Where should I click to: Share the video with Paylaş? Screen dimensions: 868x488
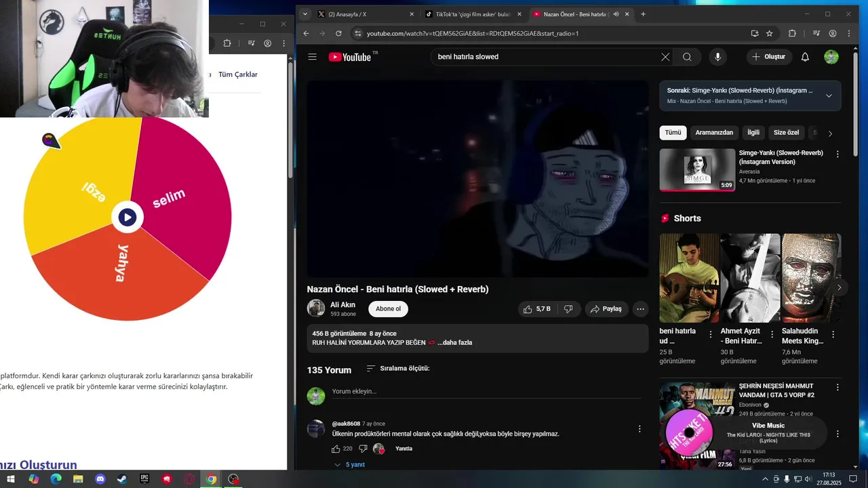(606, 309)
